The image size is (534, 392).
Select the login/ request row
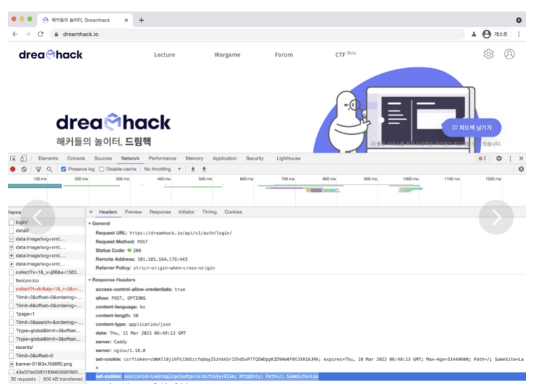[47, 222]
